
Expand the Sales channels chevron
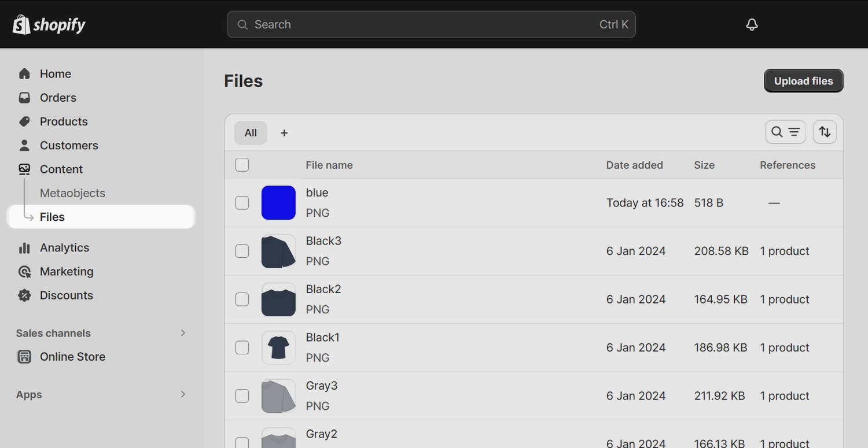[183, 333]
